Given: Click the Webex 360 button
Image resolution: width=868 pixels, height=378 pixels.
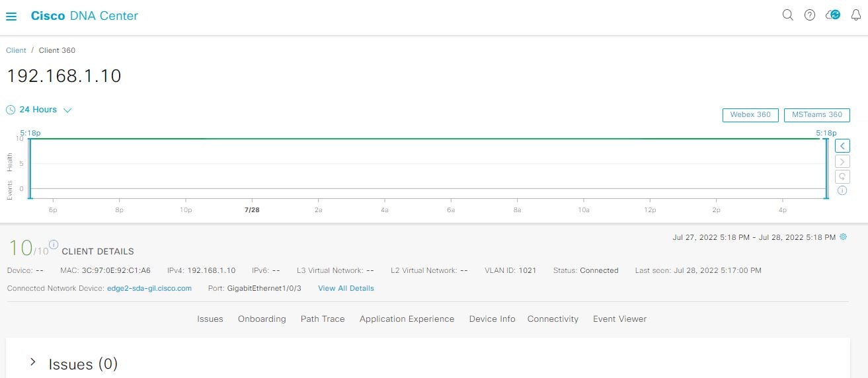Looking at the screenshot, I should pyautogui.click(x=750, y=115).
